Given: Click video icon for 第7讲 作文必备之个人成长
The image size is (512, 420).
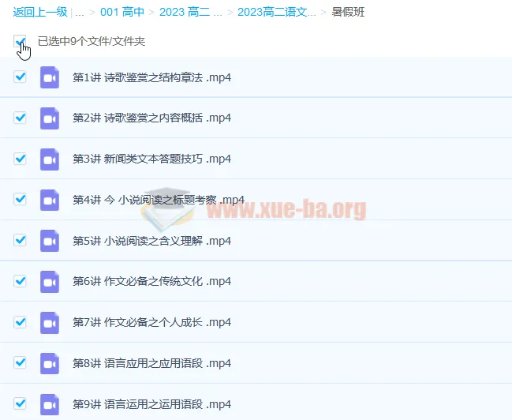Looking at the screenshot, I should pos(50,323).
